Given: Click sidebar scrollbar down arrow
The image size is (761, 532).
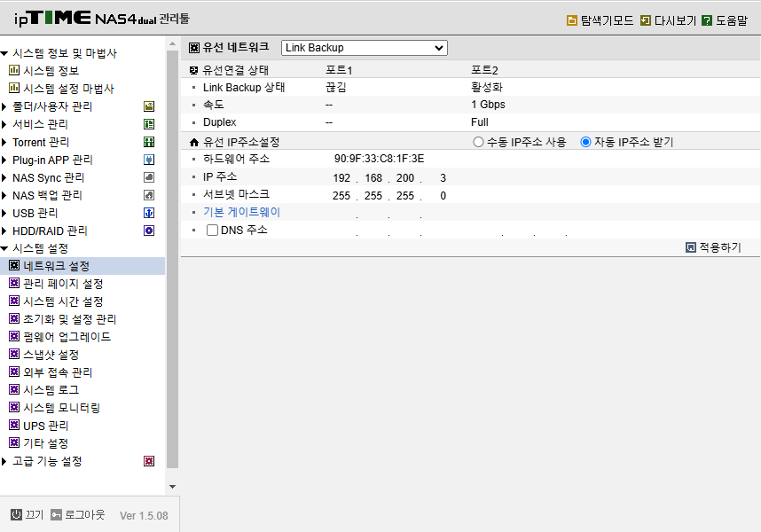Looking at the screenshot, I should pyautogui.click(x=172, y=487).
